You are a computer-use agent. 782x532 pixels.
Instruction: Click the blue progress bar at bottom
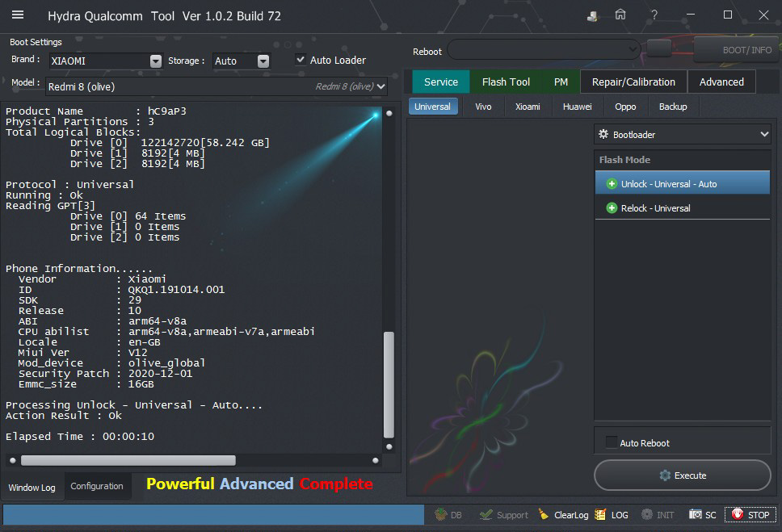click(213, 514)
